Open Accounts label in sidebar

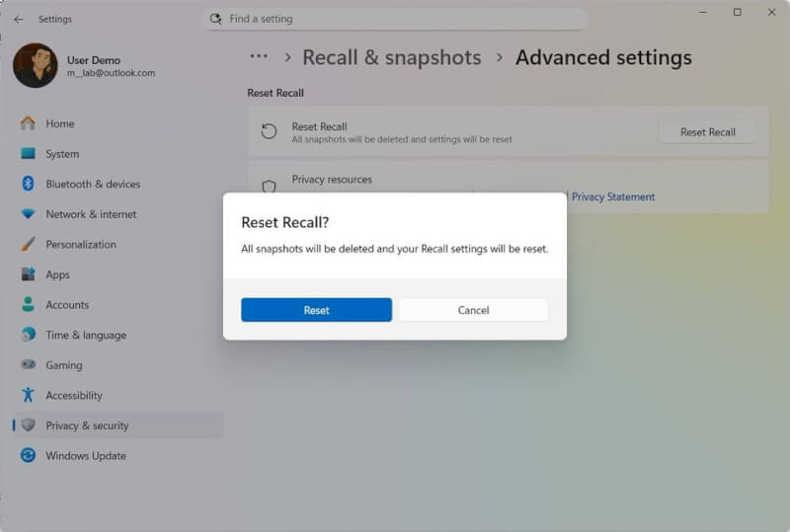pos(67,305)
